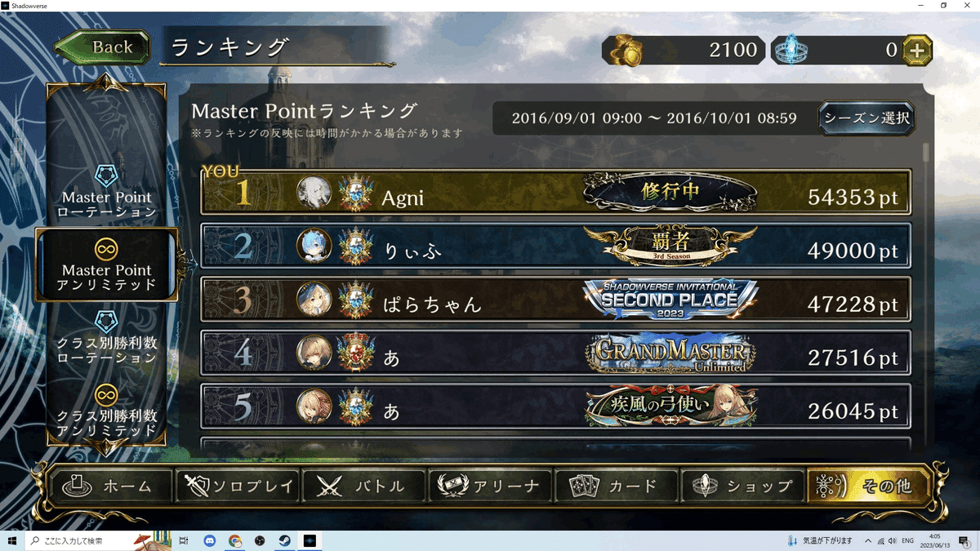Open Agni's player avatar icon
Viewport: 980px width, 551px height.
(314, 193)
